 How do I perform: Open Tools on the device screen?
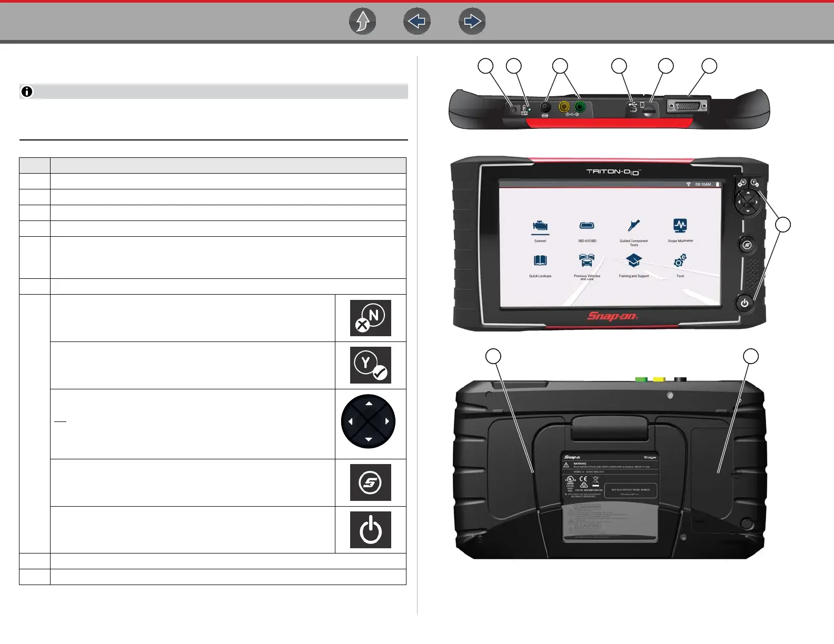coord(680,266)
